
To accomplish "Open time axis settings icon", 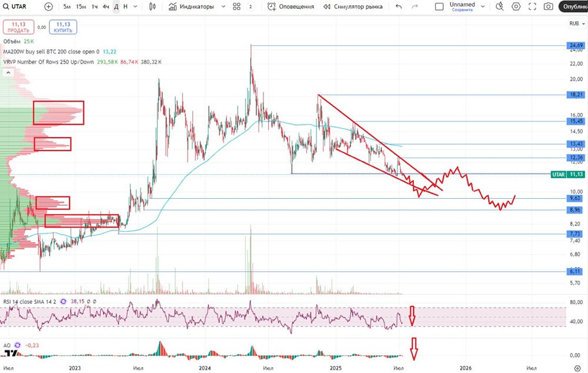I will point(577,368).
